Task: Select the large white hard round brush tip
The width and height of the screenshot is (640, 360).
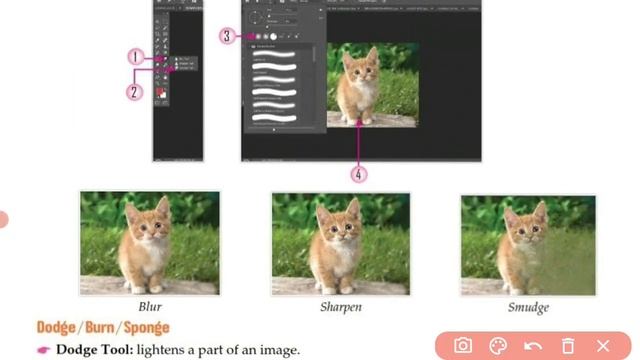Action: pos(273,37)
